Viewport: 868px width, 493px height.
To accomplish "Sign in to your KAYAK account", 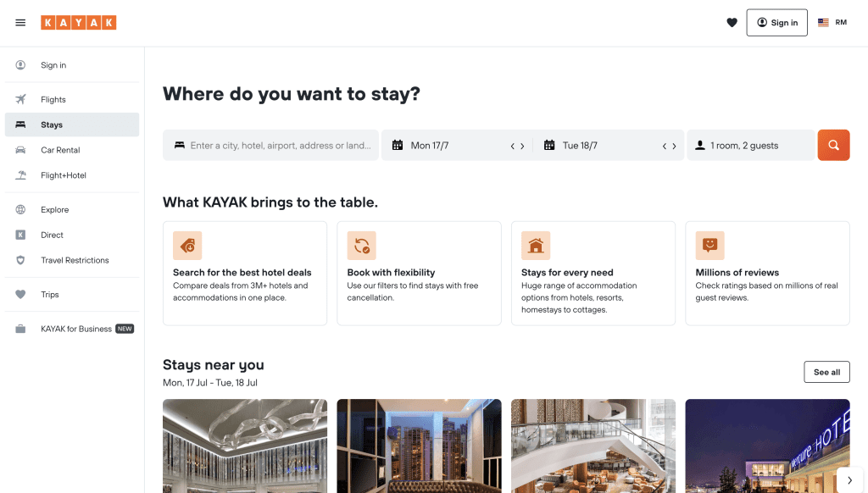I will pyautogui.click(x=776, y=23).
